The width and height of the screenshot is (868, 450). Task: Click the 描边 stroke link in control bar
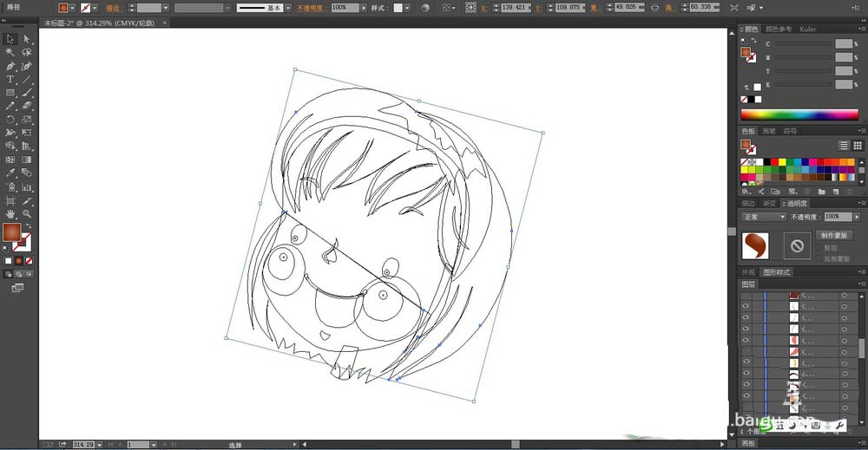[x=113, y=8]
